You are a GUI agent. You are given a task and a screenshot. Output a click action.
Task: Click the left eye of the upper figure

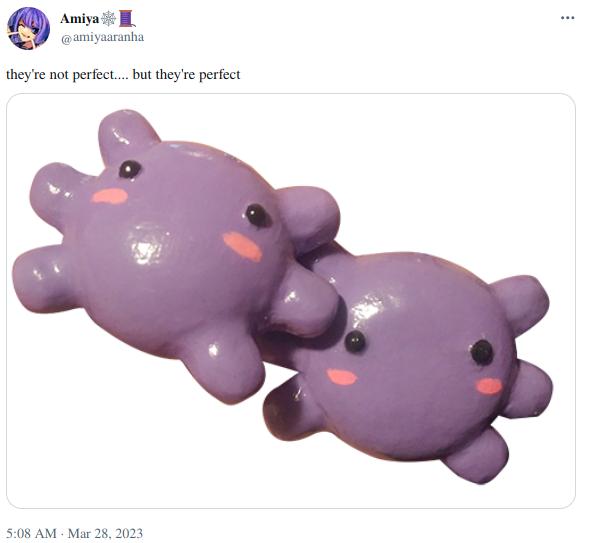pos(130,169)
